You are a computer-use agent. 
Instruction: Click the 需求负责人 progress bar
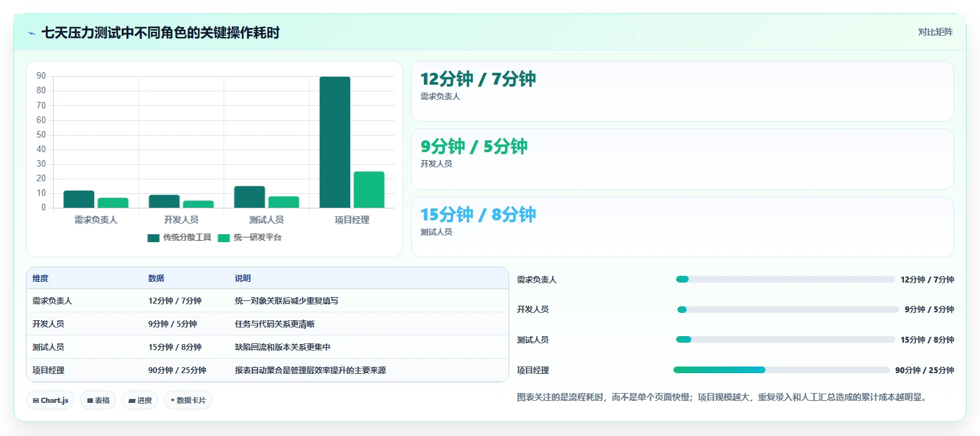[785, 279]
